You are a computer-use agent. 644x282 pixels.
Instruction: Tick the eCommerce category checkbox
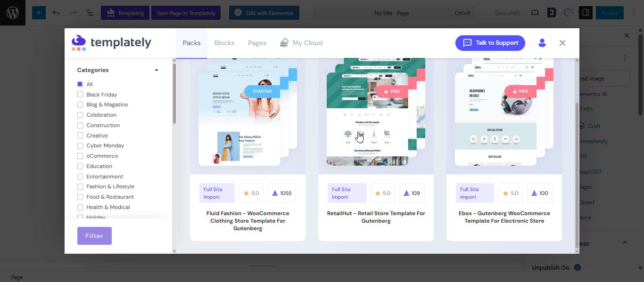(80, 156)
